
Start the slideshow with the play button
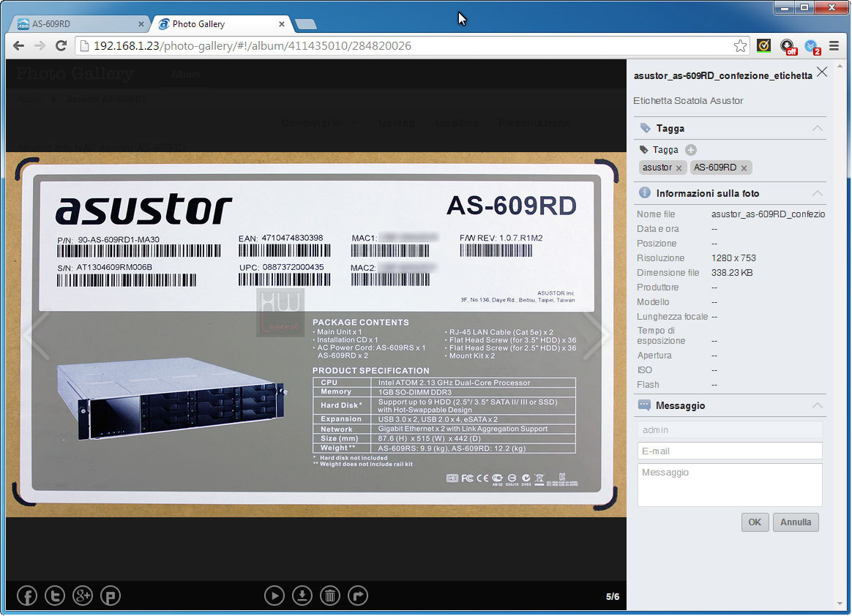[274, 596]
